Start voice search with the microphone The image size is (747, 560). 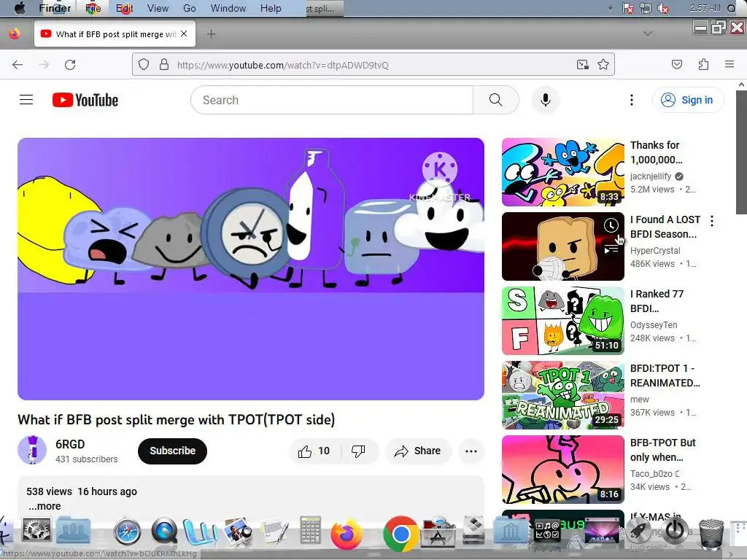pos(546,100)
